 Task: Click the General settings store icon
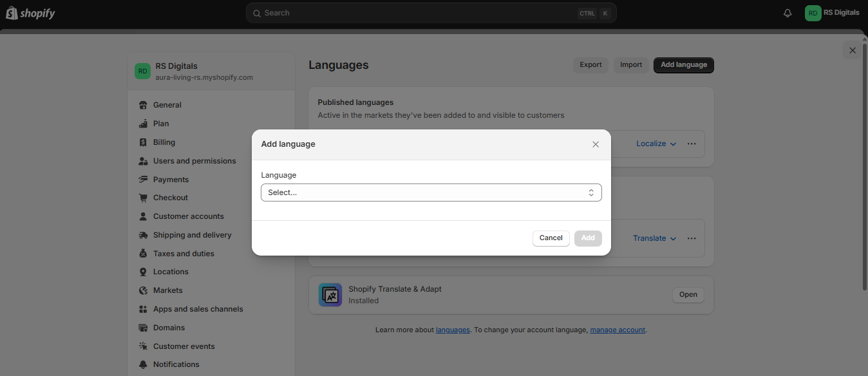tap(143, 105)
